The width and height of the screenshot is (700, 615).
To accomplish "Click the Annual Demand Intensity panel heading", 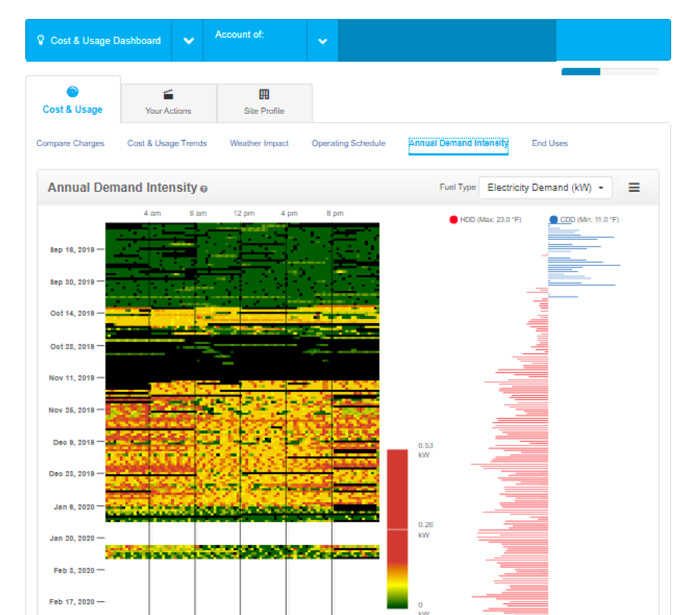I will pos(122,187).
